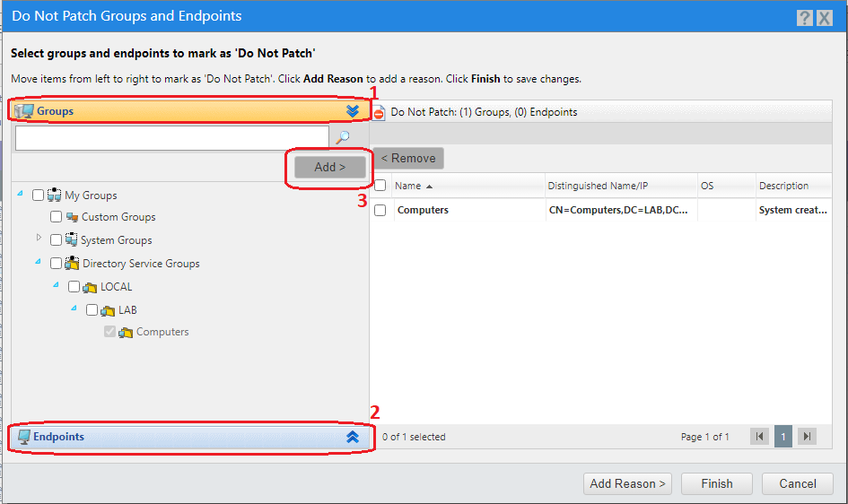This screenshot has width=848, height=504.
Task: Go to the first page
Action: tap(759, 437)
